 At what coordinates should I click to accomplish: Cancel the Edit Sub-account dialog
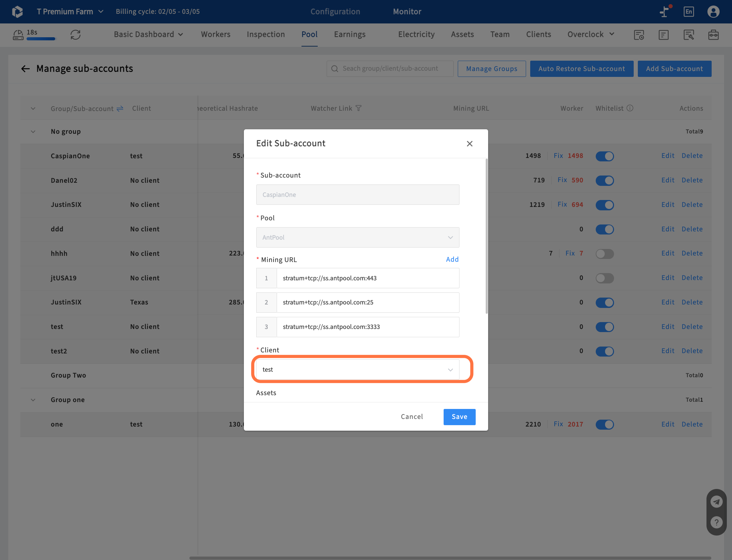click(412, 417)
